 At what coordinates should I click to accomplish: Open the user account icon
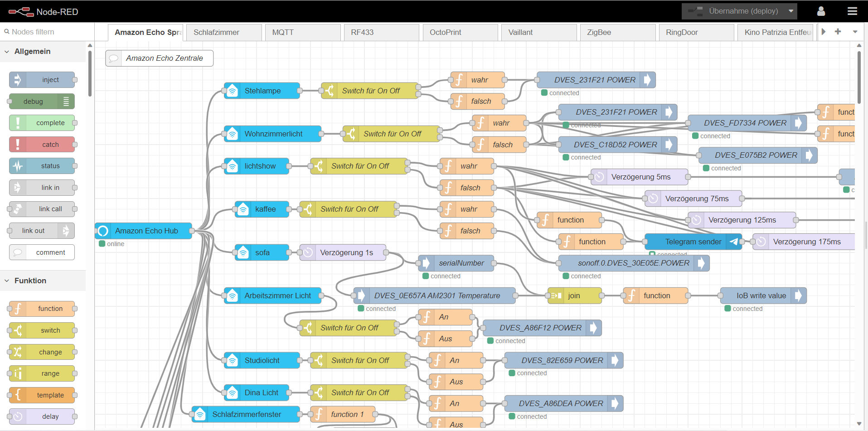pyautogui.click(x=821, y=11)
